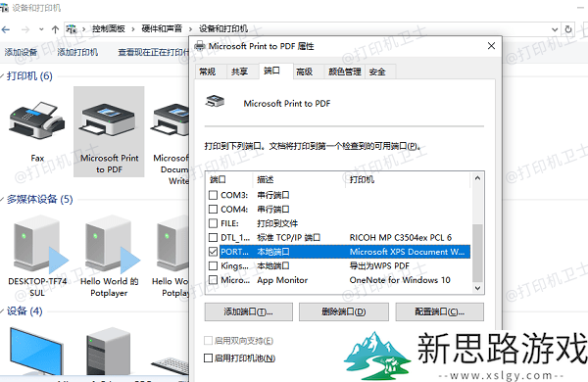Open the 颜色管理 tab
Screen dimensions: 588x382
(x=345, y=72)
